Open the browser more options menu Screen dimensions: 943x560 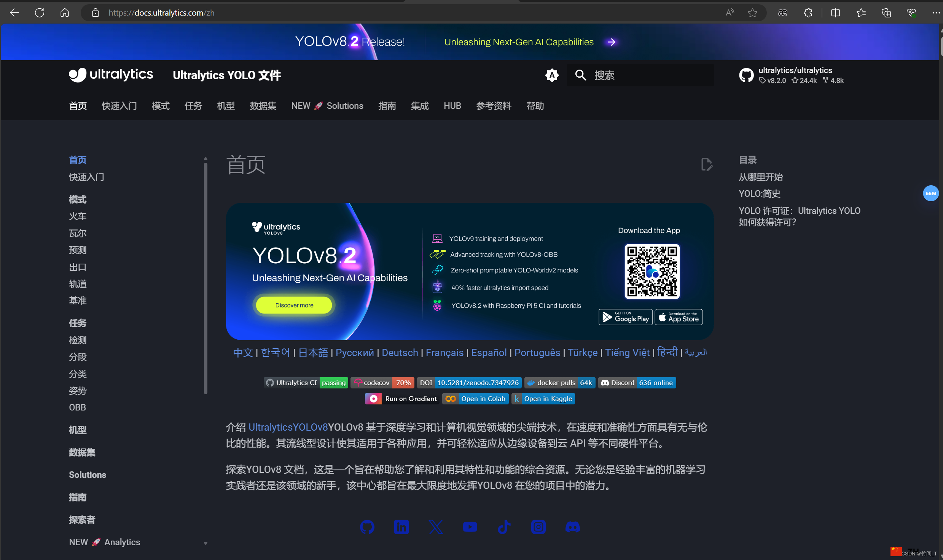[x=936, y=13]
